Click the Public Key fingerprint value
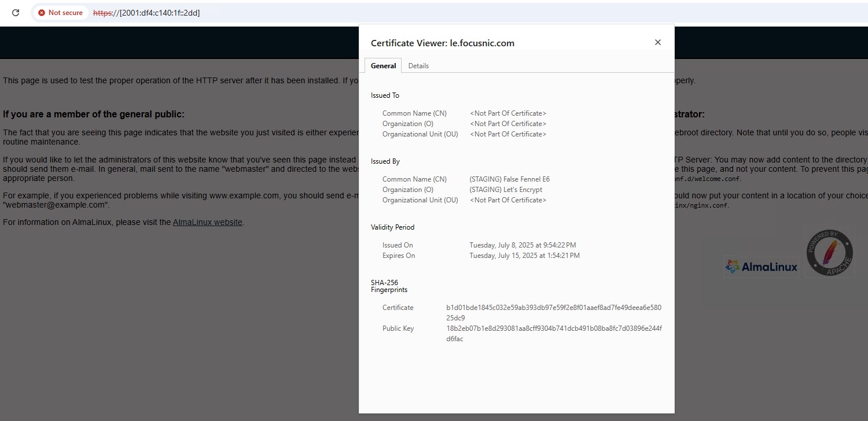The image size is (868, 421). [553, 334]
